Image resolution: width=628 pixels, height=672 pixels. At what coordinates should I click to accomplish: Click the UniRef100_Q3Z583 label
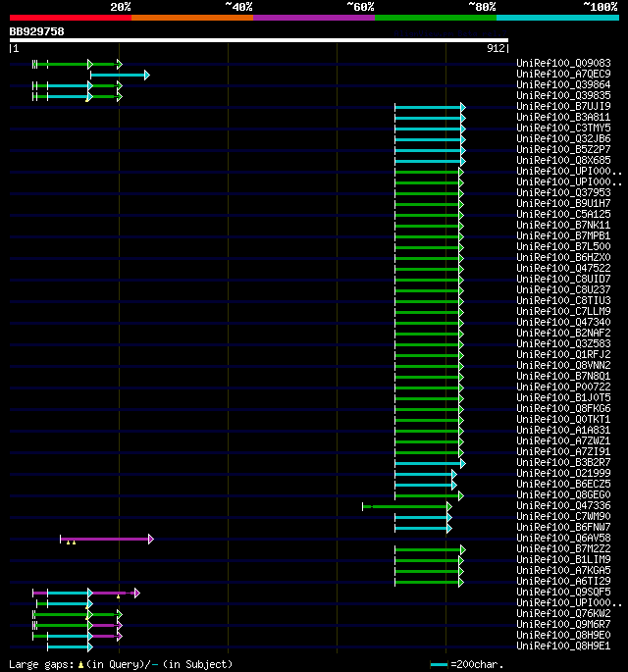tap(563, 343)
